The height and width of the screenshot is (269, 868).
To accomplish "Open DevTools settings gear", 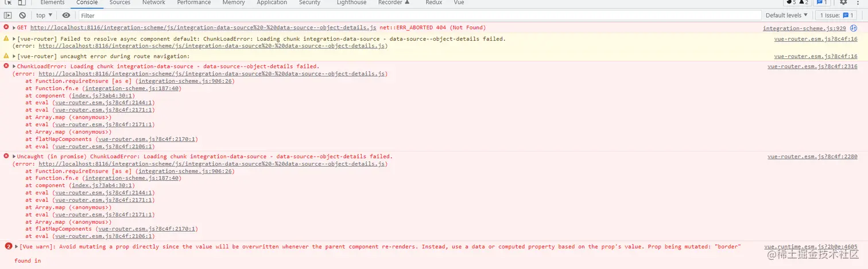I will [843, 2].
